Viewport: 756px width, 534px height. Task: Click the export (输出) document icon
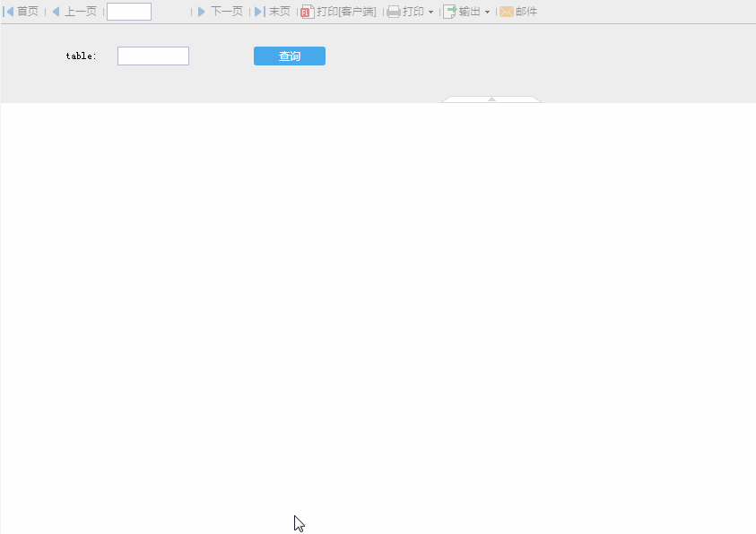(450, 12)
